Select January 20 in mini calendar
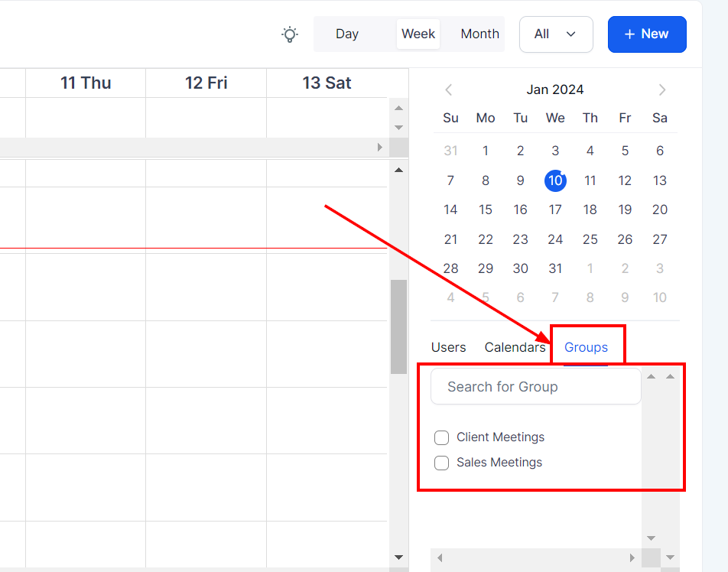The width and height of the screenshot is (728, 572). (660, 210)
